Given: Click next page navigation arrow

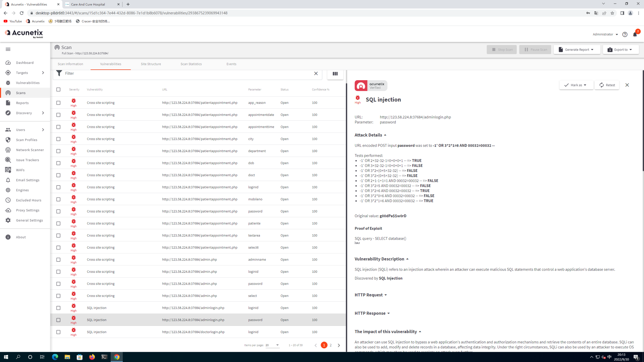Looking at the screenshot, I should click(x=339, y=345).
